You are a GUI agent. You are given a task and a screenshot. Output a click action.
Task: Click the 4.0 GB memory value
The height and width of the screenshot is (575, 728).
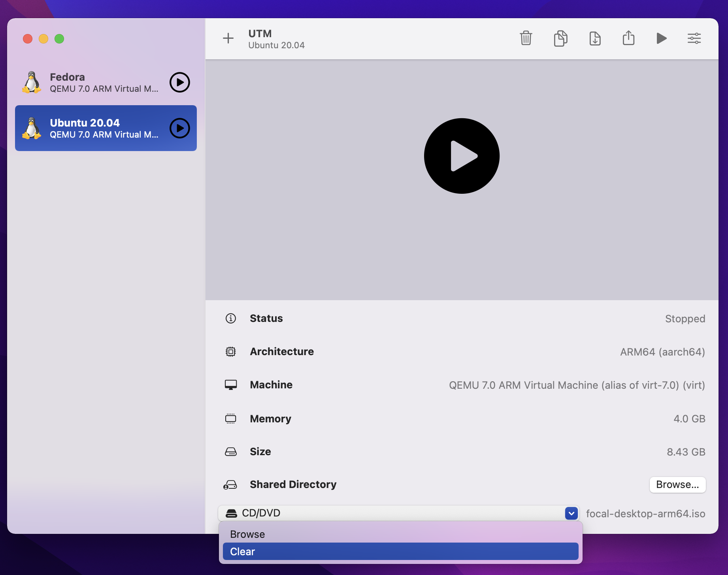click(x=689, y=419)
